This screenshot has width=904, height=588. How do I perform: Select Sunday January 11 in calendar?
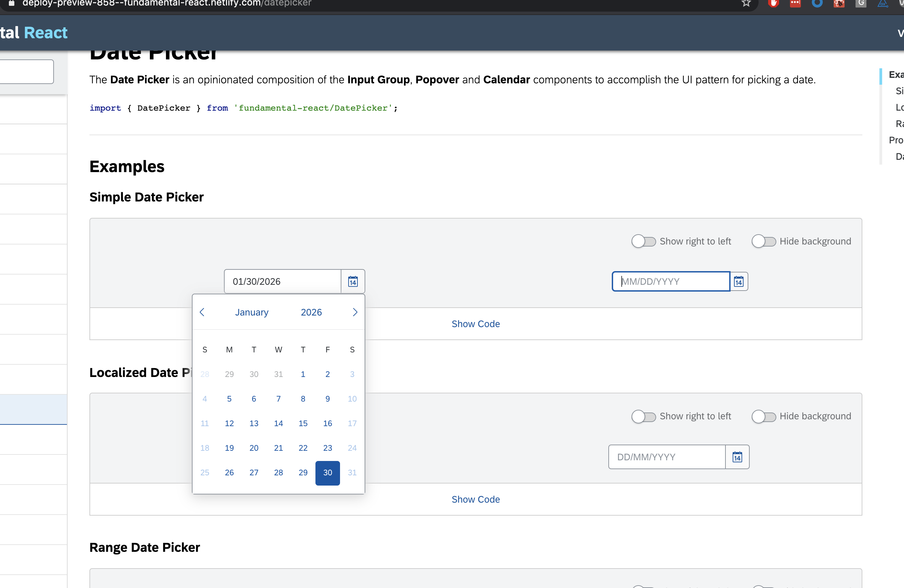[205, 423]
